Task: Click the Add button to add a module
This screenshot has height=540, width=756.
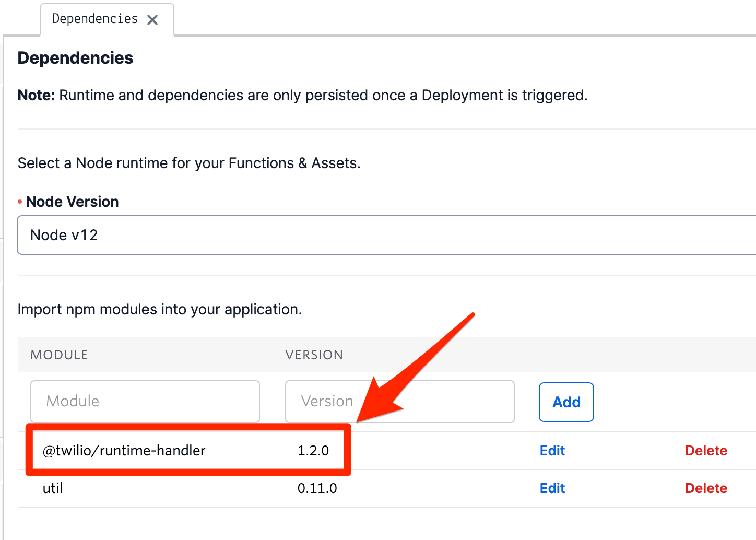Action: pos(566,402)
